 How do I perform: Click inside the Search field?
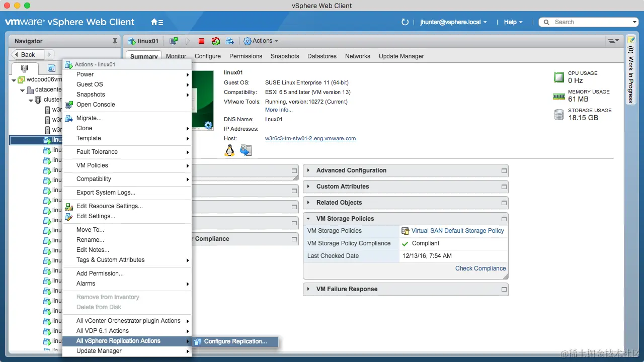click(589, 22)
